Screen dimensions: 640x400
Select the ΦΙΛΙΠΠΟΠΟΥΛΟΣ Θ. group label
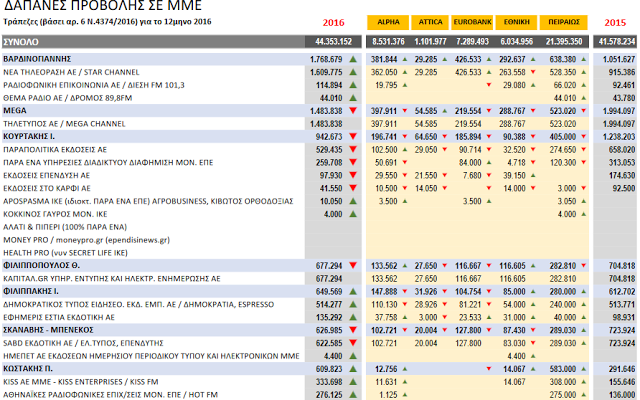[x=41, y=266]
